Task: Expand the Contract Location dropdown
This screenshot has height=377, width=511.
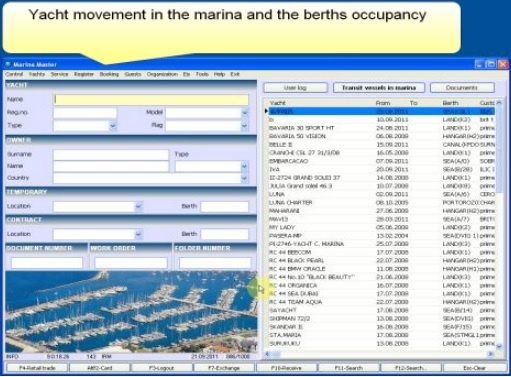Action: [138, 234]
